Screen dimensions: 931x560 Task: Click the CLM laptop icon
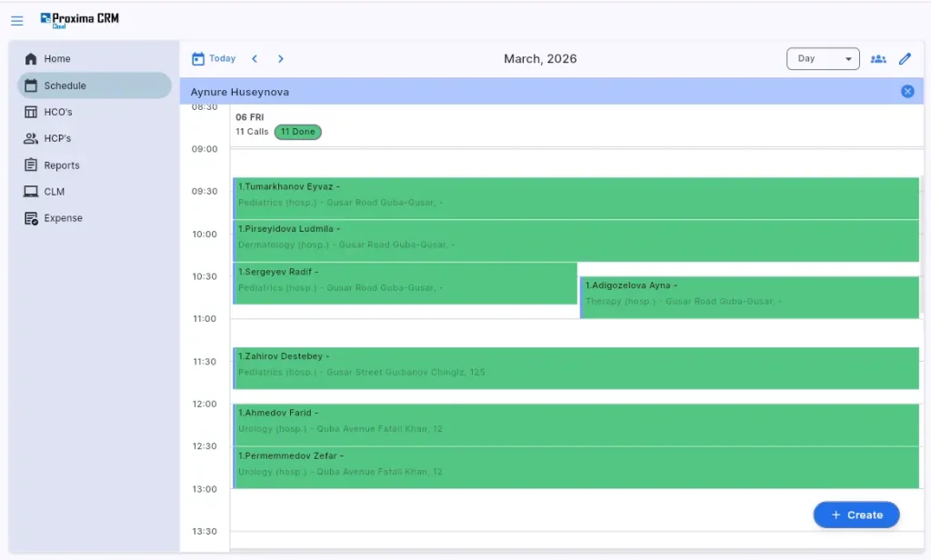[31, 191]
